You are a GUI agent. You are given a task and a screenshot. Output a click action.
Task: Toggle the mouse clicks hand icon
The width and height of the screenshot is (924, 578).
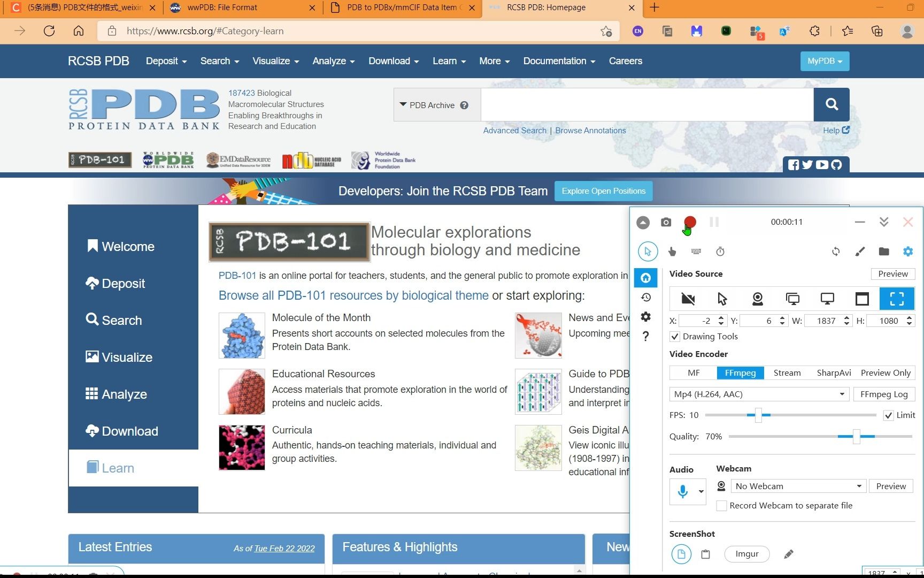click(672, 252)
